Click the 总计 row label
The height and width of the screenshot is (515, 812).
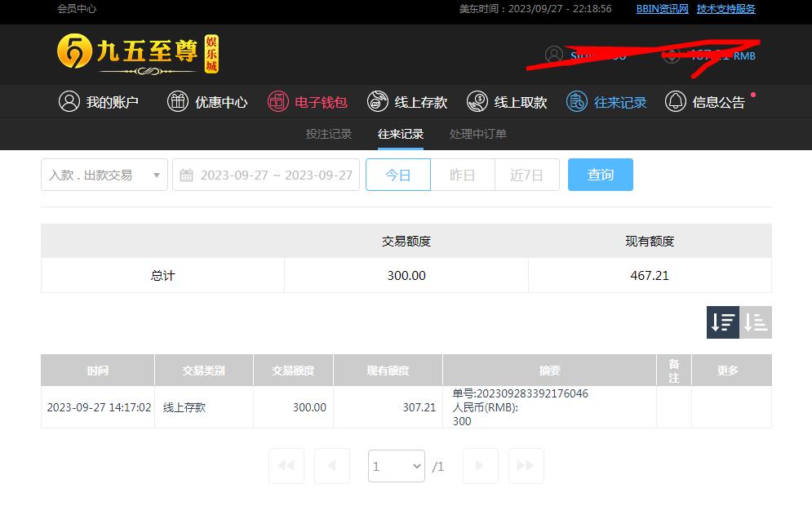(162, 276)
